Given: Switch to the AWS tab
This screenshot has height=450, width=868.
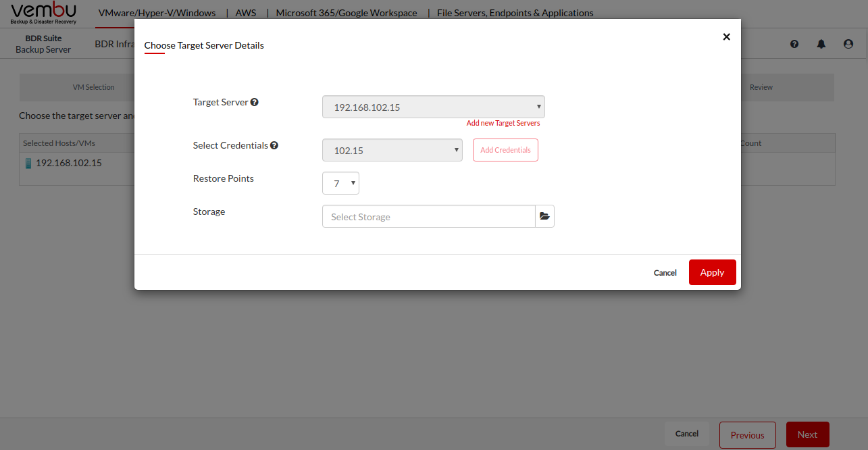Looking at the screenshot, I should tap(245, 13).
